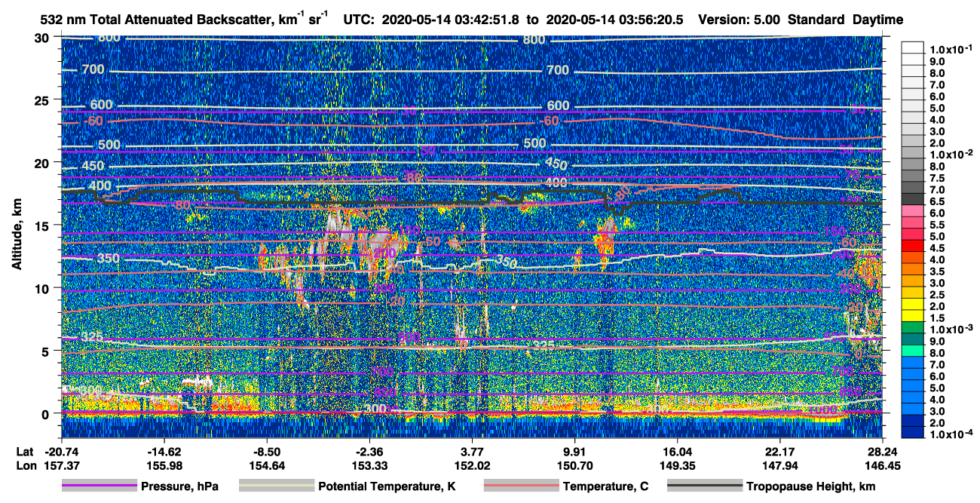Click the longitude value '152.02'
The image size is (980, 503).
472,466
